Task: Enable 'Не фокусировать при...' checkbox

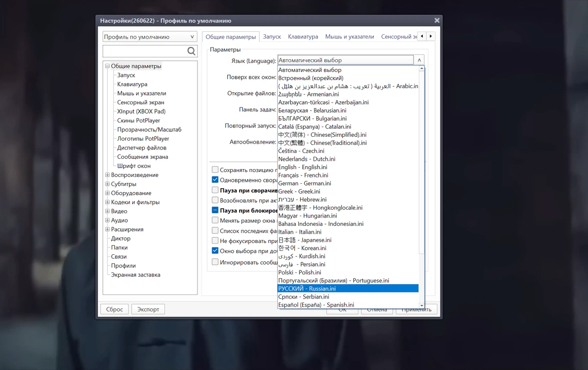Action: tap(215, 241)
